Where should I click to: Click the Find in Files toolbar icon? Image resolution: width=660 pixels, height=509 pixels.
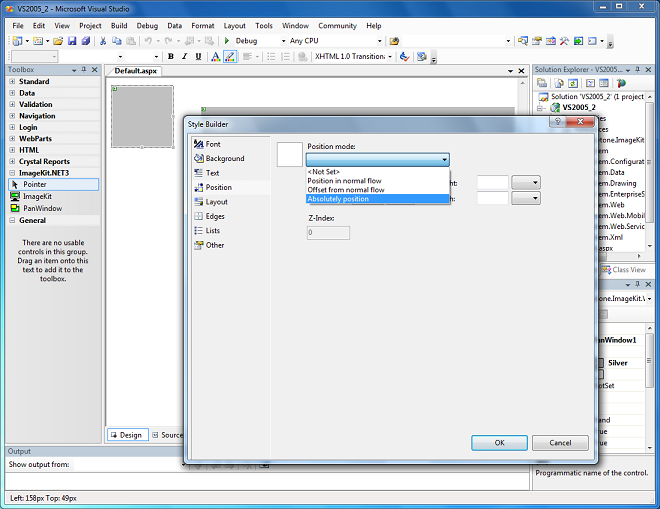click(394, 41)
